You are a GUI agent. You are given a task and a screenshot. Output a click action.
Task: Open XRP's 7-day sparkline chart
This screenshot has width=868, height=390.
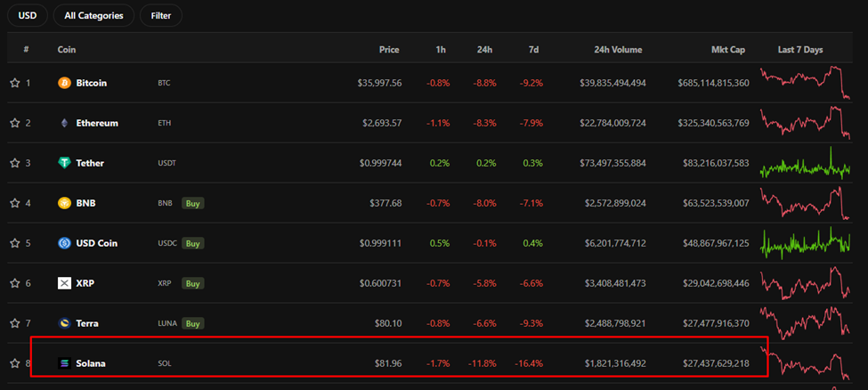click(805, 283)
